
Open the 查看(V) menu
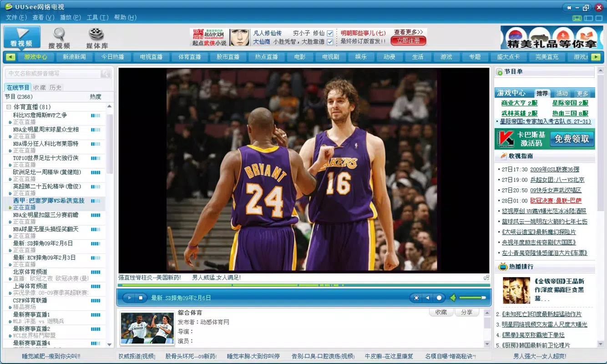tap(43, 17)
